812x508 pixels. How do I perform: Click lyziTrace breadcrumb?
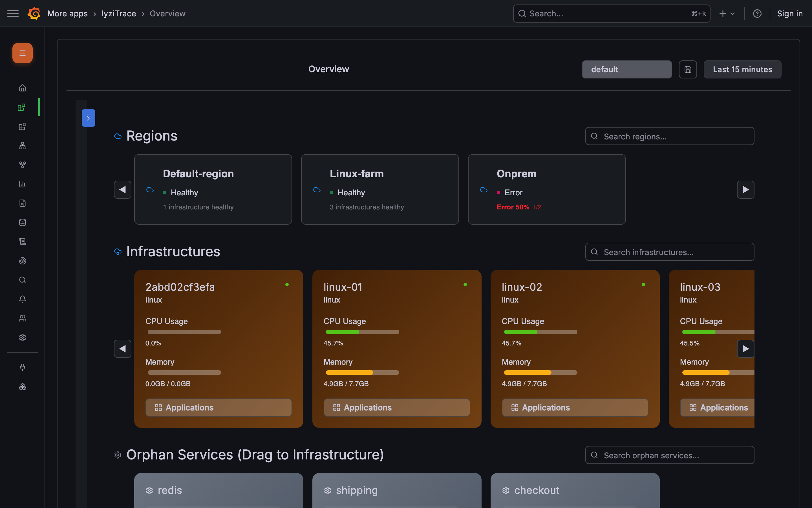(x=119, y=14)
